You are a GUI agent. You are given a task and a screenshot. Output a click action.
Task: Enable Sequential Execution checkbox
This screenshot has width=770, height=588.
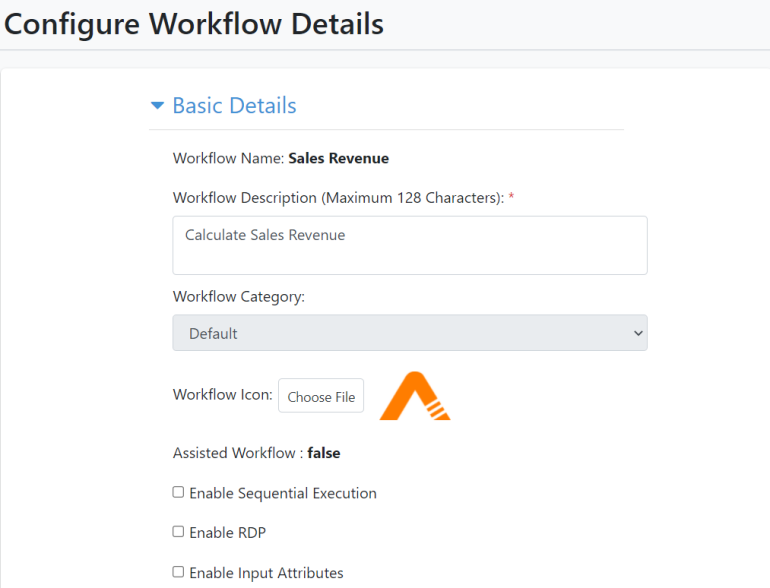point(178,492)
